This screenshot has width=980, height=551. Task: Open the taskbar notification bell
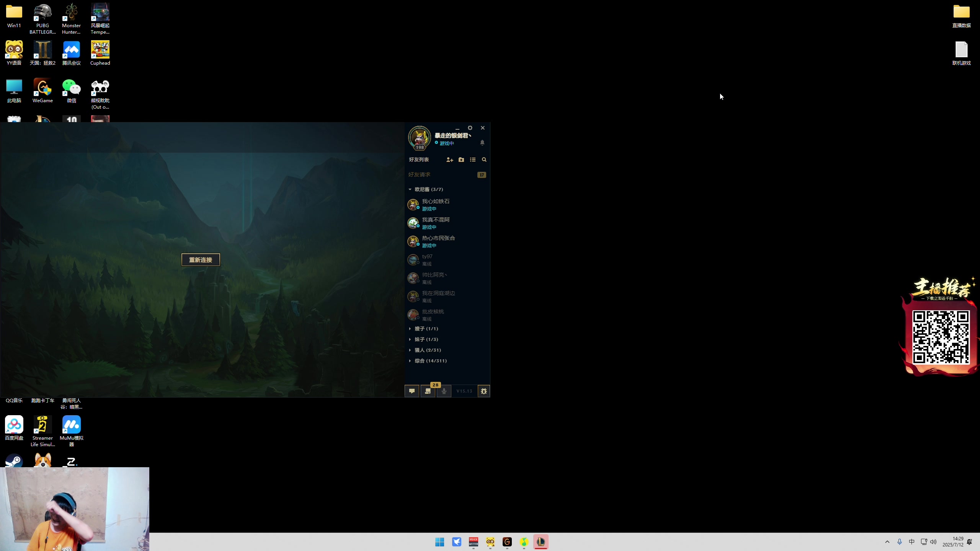click(970, 542)
